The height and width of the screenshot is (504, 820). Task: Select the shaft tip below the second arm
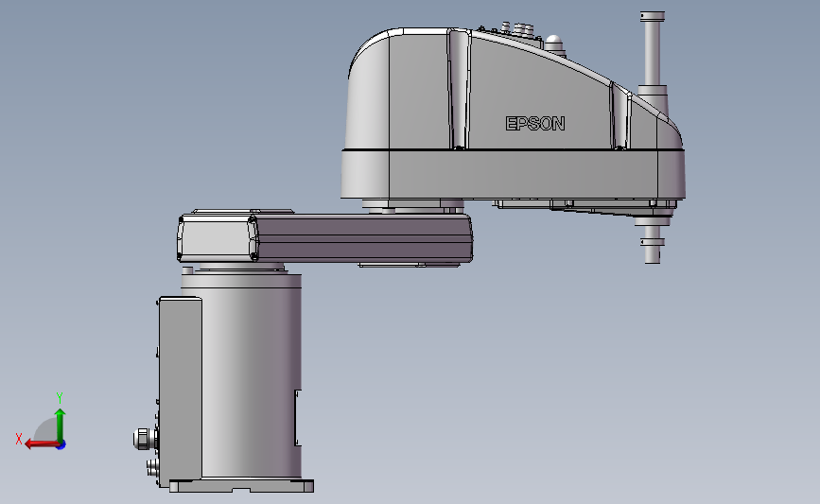point(653,244)
